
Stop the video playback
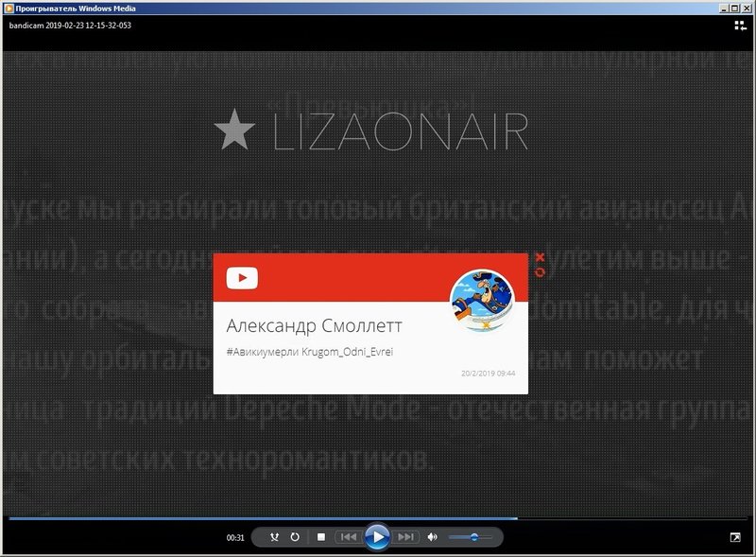pos(321,537)
